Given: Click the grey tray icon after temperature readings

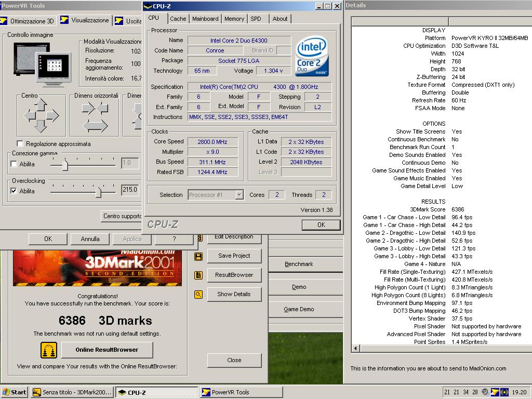Looking at the screenshot, I should [485, 392].
